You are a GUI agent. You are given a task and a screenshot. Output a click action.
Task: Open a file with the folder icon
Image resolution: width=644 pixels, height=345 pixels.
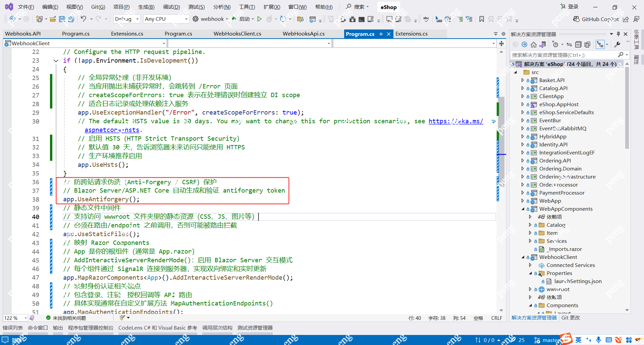pos(53,19)
